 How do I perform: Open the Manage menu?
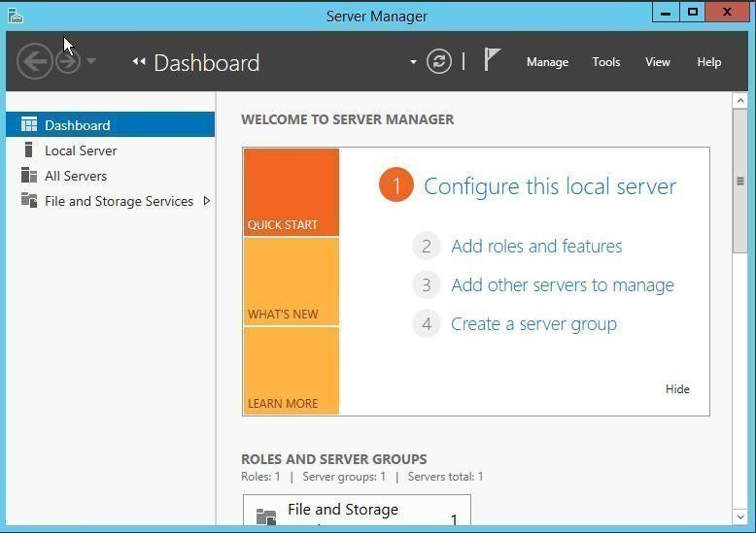click(547, 62)
